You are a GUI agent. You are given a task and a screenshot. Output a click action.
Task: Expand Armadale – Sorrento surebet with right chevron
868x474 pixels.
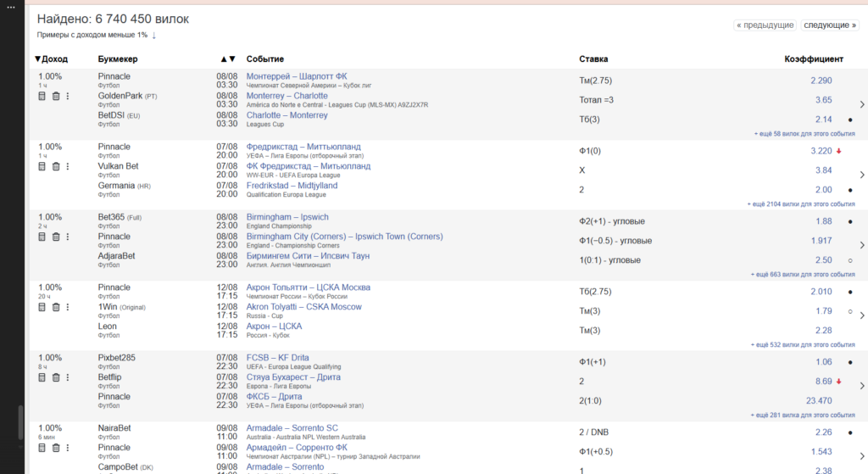pos(862,455)
